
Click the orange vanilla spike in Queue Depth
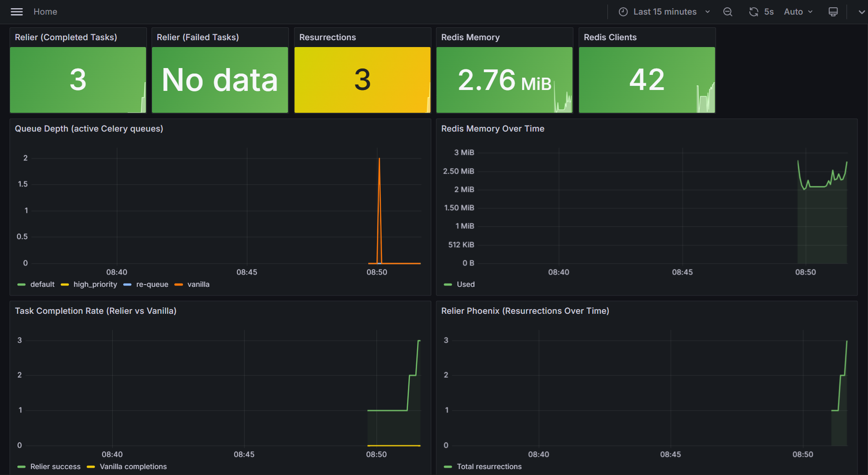click(x=379, y=210)
